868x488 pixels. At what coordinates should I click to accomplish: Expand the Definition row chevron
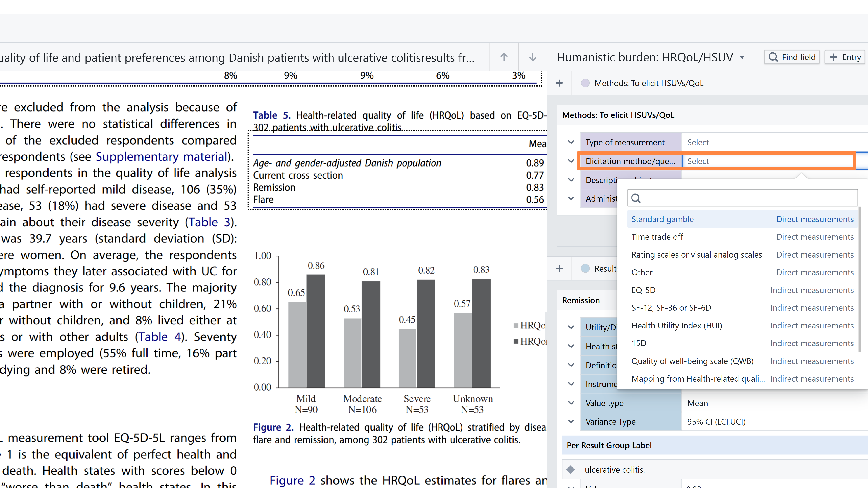571,365
